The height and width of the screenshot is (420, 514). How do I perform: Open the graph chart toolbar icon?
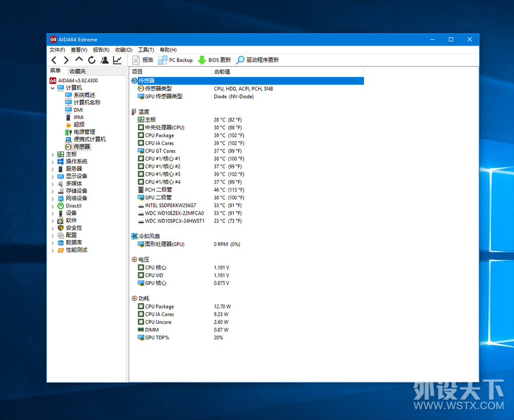click(117, 60)
